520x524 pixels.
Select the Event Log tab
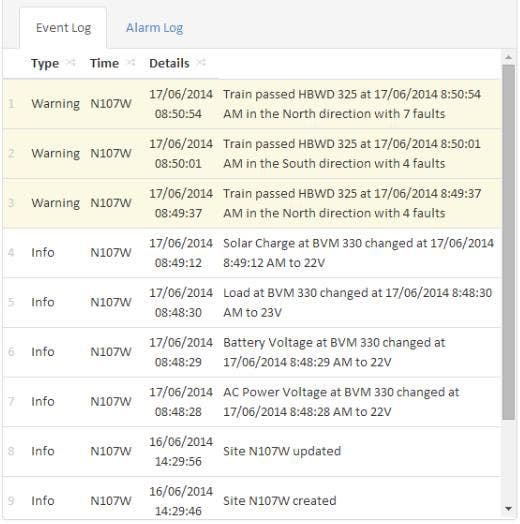coord(63,28)
